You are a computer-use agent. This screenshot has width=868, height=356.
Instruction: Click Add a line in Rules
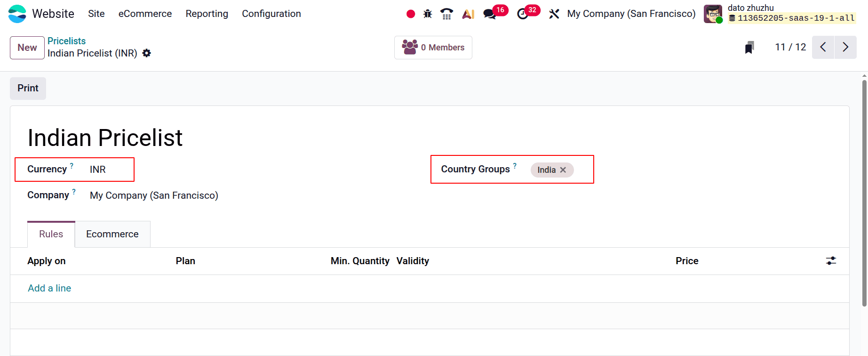49,288
